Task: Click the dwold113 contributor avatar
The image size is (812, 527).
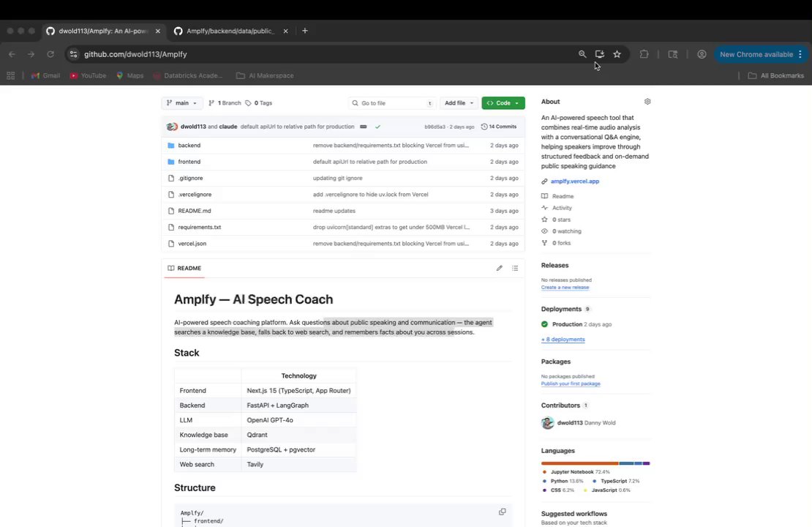Action: click(x=547, y=423)
